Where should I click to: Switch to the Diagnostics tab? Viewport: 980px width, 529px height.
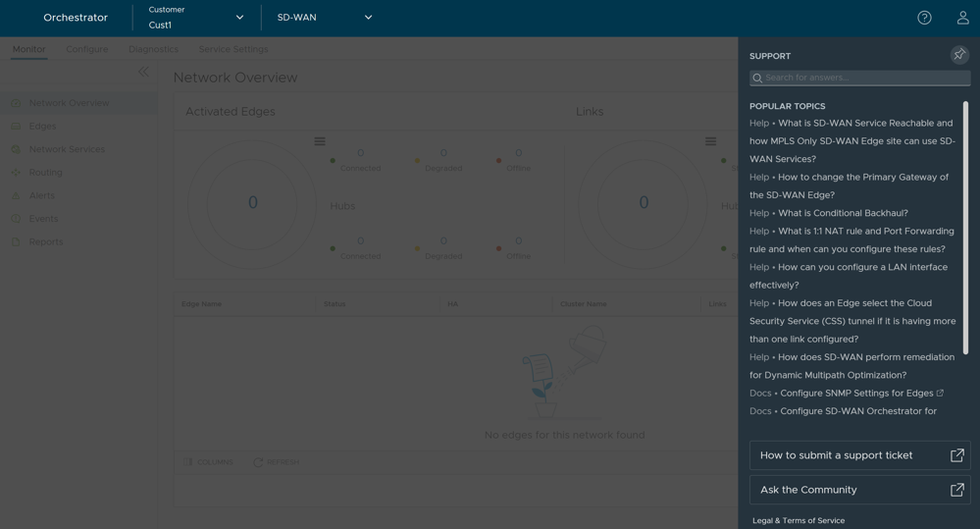pyautogui.click(x=153, y=49)
